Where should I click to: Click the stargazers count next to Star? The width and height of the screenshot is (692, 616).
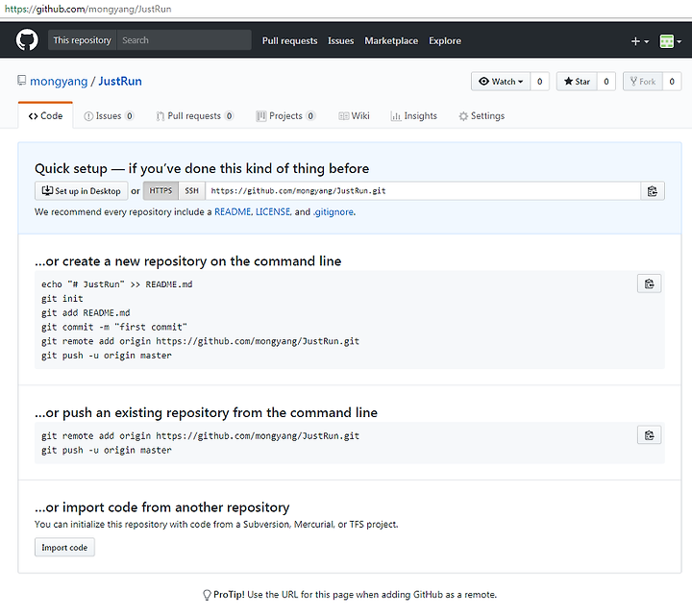[x=605, y=82]
